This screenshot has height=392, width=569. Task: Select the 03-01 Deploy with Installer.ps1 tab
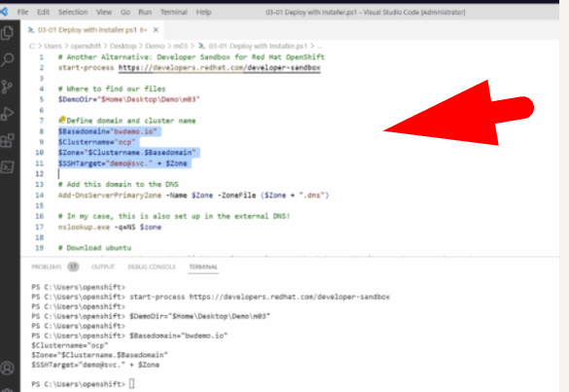(x=88, y=30)
